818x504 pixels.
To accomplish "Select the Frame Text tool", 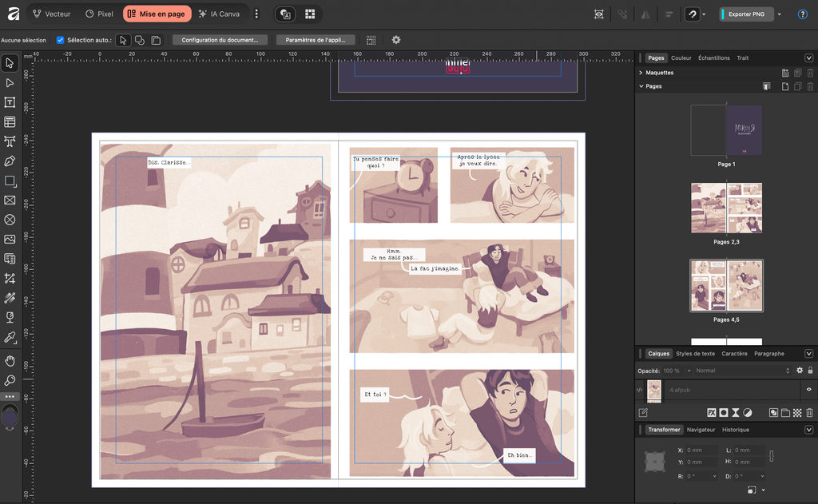I will [10, 102].
